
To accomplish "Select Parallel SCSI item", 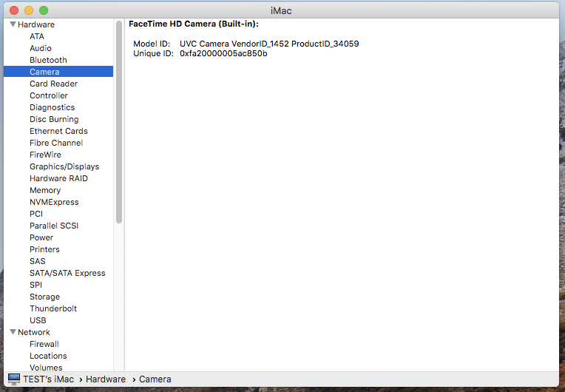I will pyautogui.click(x=54, y=226).
